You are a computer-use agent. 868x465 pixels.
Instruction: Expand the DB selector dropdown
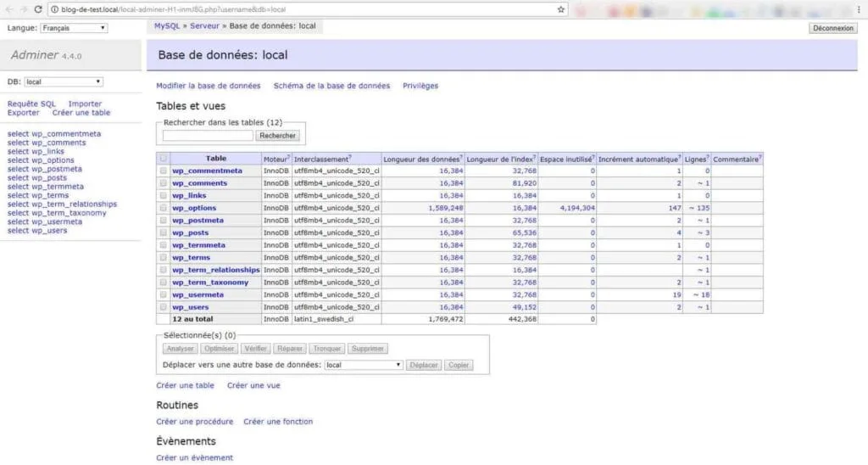63,81
